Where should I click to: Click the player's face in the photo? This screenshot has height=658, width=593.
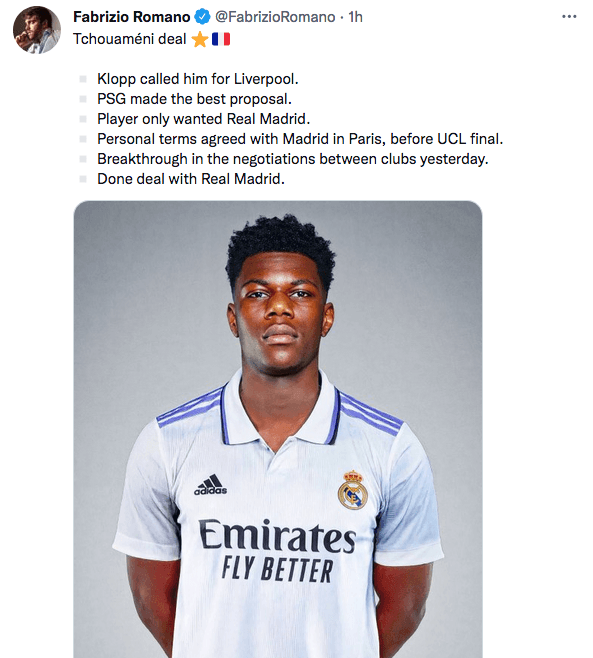280,311
